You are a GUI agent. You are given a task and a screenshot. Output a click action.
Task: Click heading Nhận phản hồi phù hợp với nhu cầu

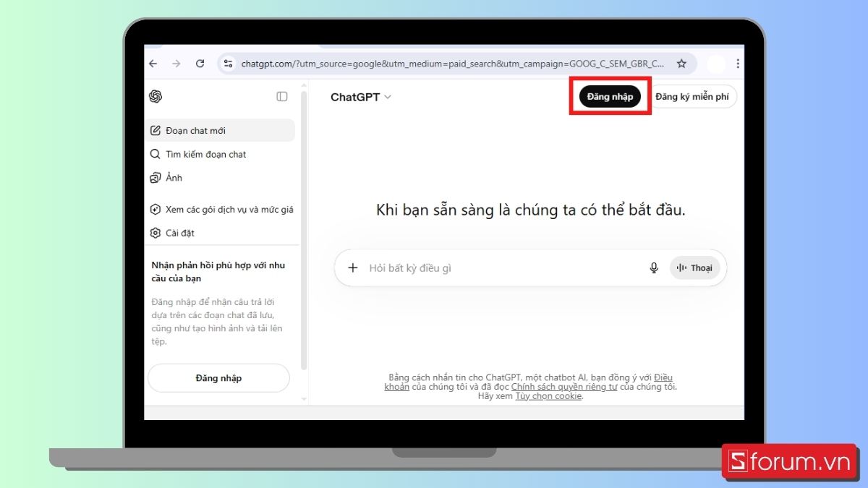[218, 272]
